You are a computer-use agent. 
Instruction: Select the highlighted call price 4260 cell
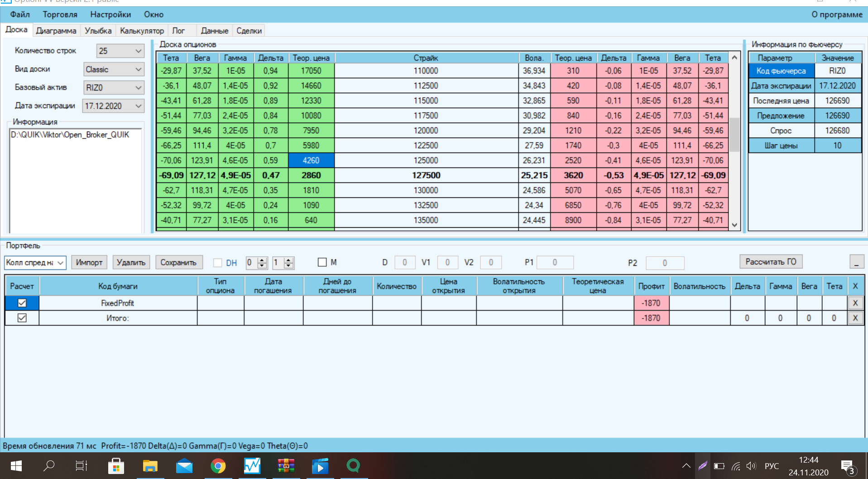(311, 160)
